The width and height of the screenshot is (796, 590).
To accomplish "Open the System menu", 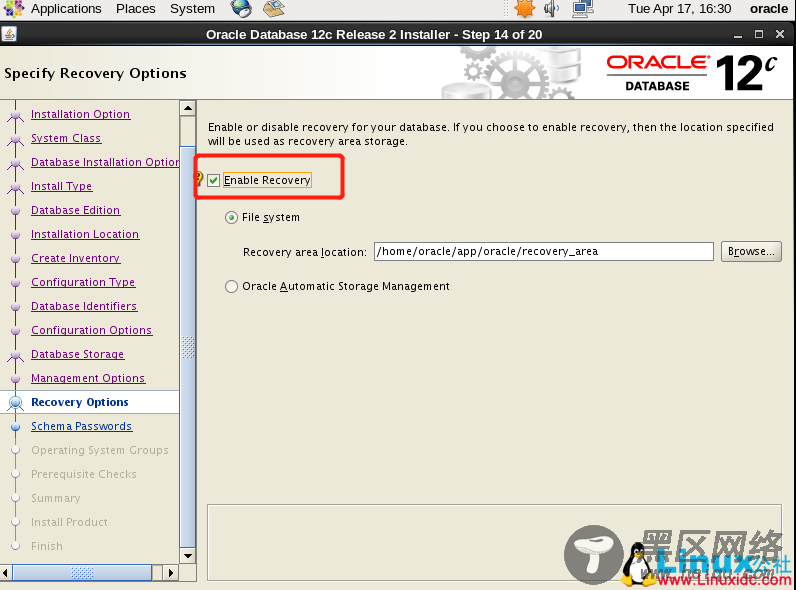I will coord(192,9).
